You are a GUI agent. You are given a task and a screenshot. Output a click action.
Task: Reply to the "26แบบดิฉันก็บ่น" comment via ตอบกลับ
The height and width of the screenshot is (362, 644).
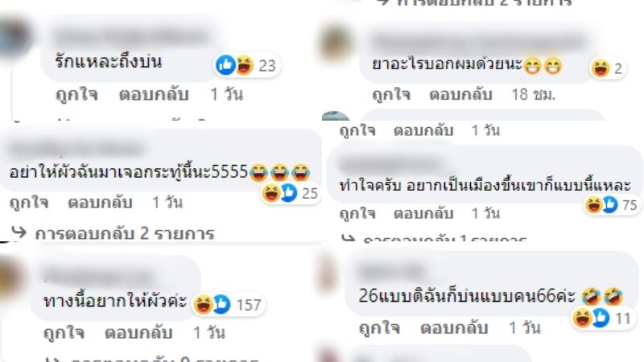[454, 328]
